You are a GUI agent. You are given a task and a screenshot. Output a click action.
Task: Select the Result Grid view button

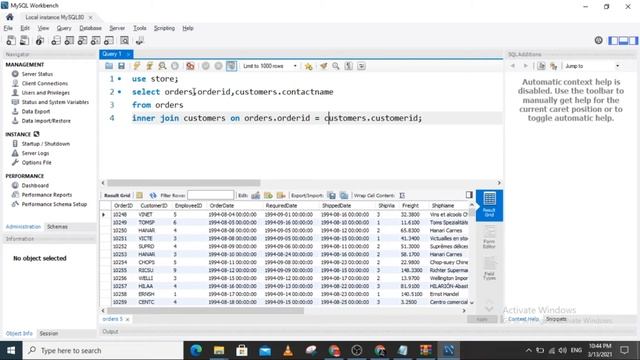point(489,205)
